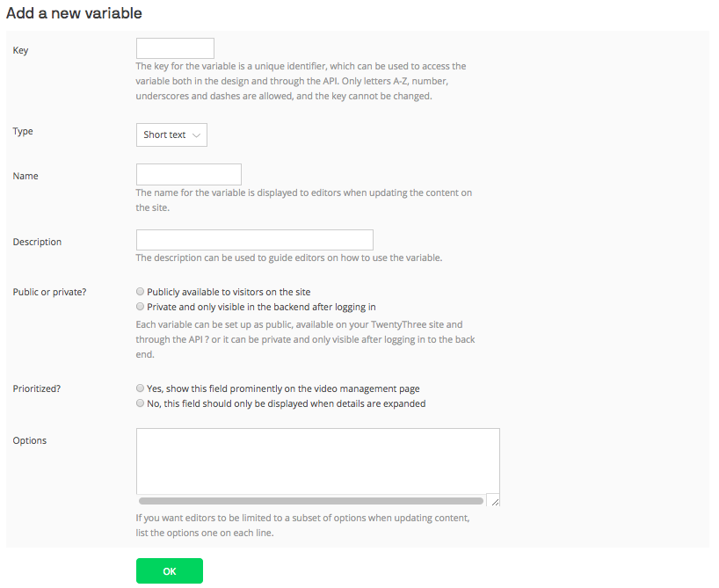Click the Key input field

(x=175, y=48)
